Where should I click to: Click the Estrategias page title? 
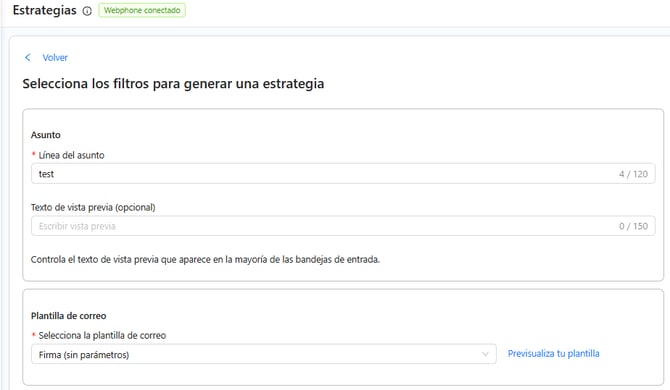(x=44, y=10)
